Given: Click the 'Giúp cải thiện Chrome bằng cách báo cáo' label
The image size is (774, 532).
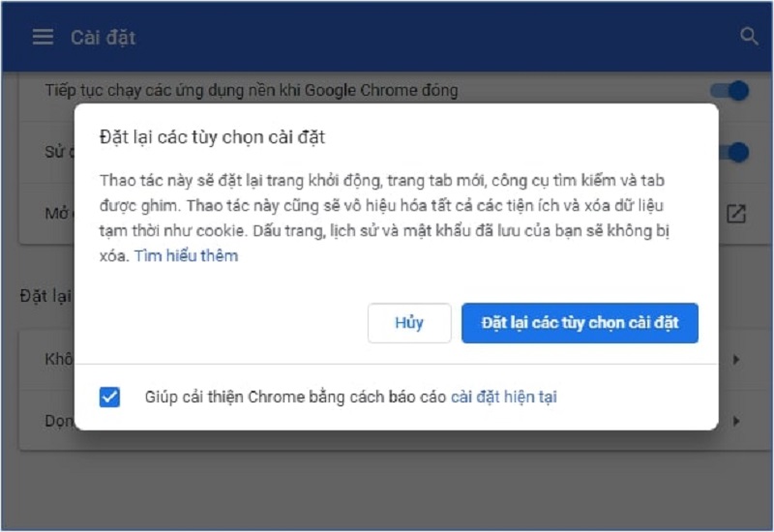Looking at the screenshot, I should point(295,397).
